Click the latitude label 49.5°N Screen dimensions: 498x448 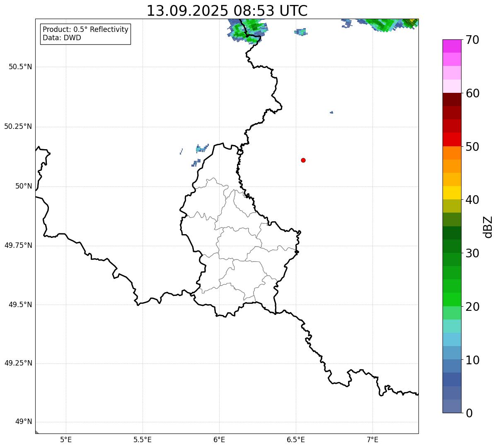pos(20,305)
